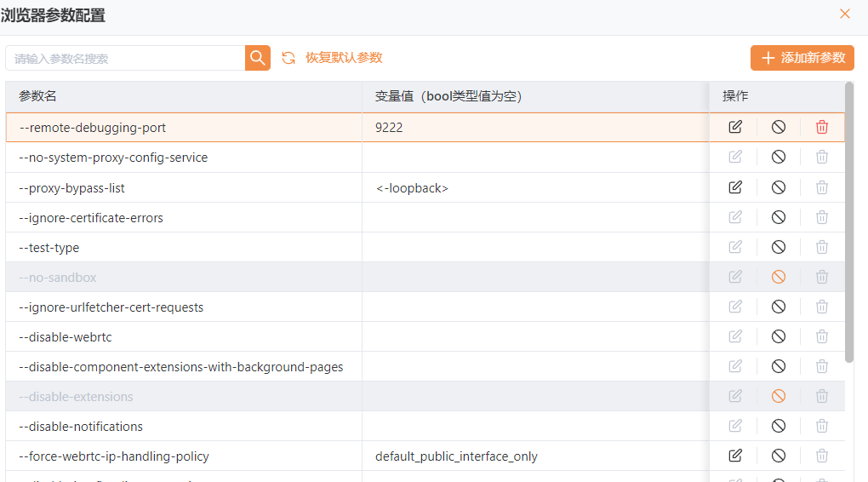This screenshot has height=482, width=868.
Task: Click trash icon in --disable-extensions row
Action: [x=822, y=396]
